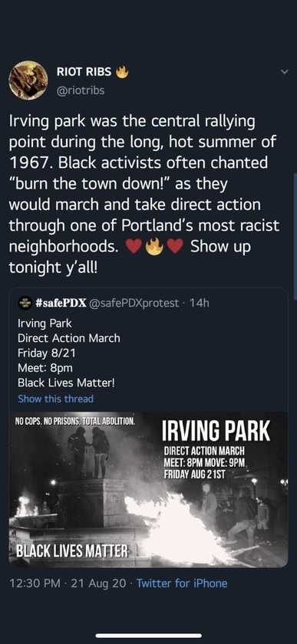The width and height of the screenshot is (297, 644).
Task: Open #safePDX account avatar in quoted tweet
Action: tap(25, 303)
